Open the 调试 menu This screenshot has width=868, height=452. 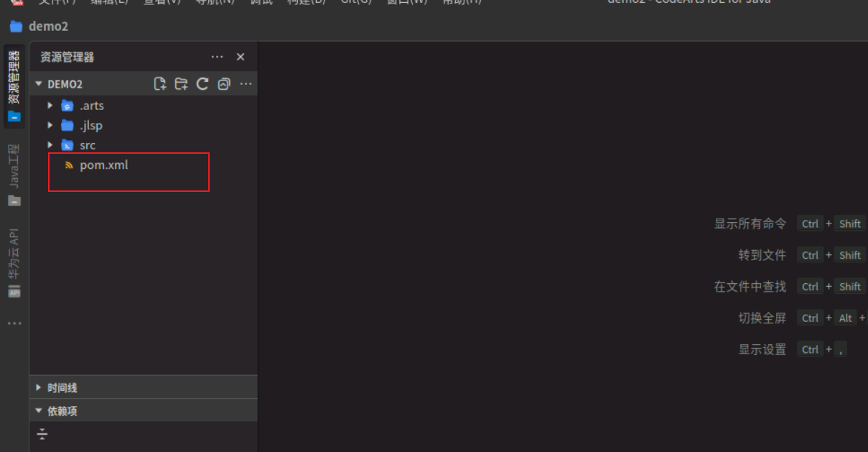pyautogui.click(x=261, y=3)
